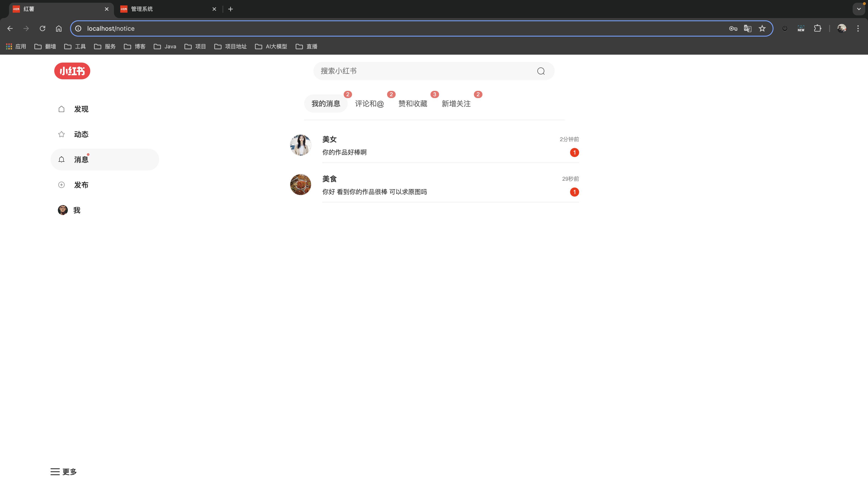Switch to 赞和收藏 tab
The width and height of the screenshot is (868, 488).
point(413,104)
